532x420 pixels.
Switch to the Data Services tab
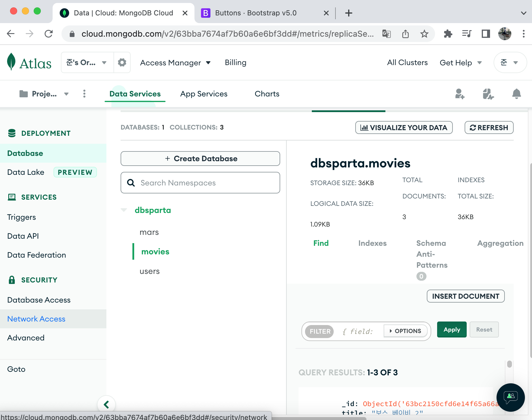tap(135, 94)
